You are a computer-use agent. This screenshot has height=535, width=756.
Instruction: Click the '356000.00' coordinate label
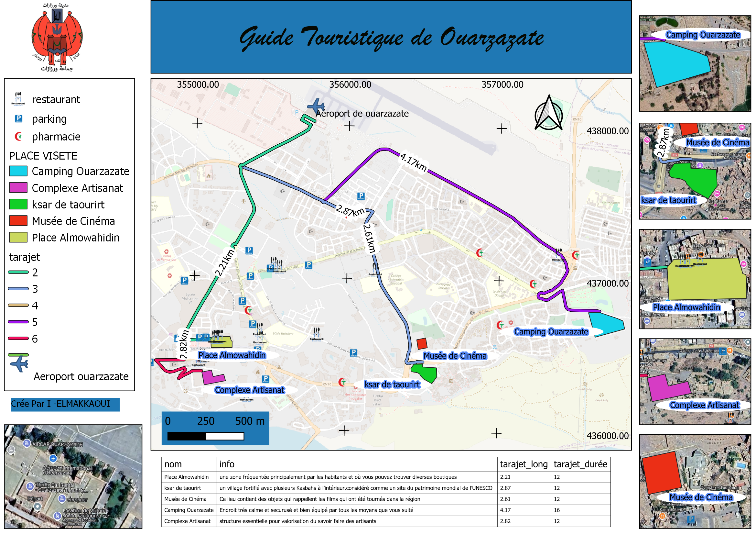[350, 85]
